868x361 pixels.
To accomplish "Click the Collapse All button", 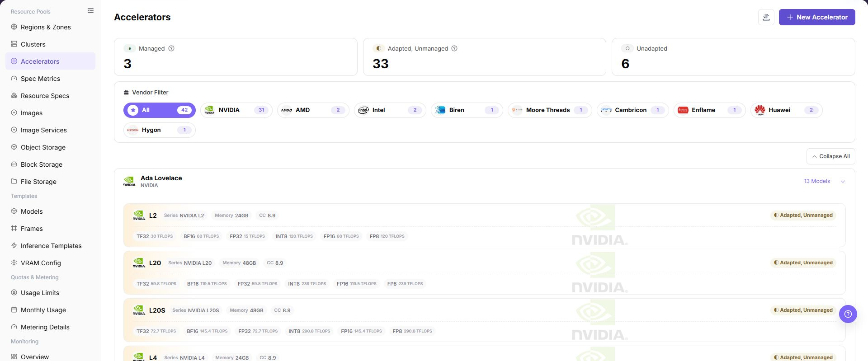I will tap(831, 156).
